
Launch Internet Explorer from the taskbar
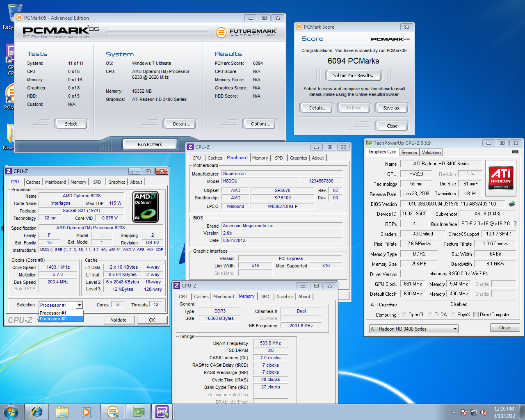pos(37,412)
